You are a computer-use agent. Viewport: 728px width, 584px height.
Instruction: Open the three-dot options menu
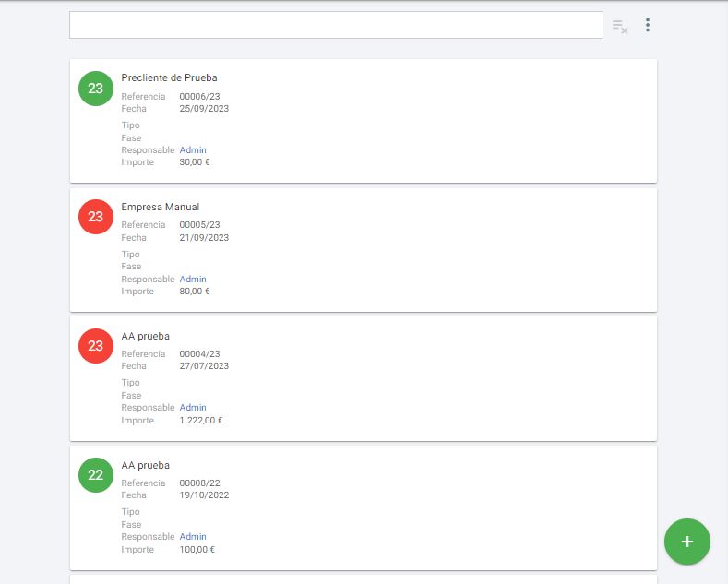648,26
